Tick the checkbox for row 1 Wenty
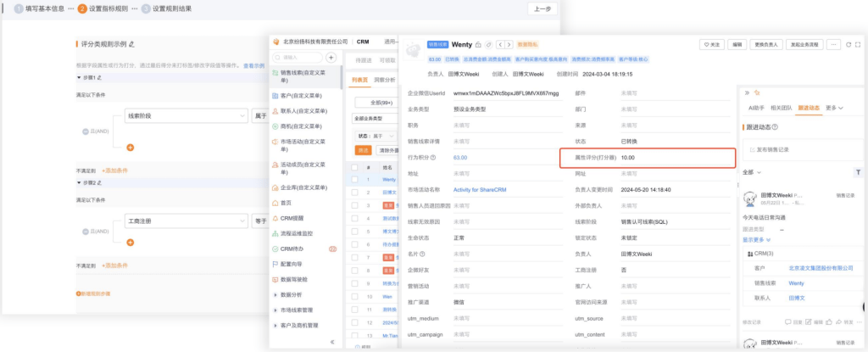 [355, 180]
